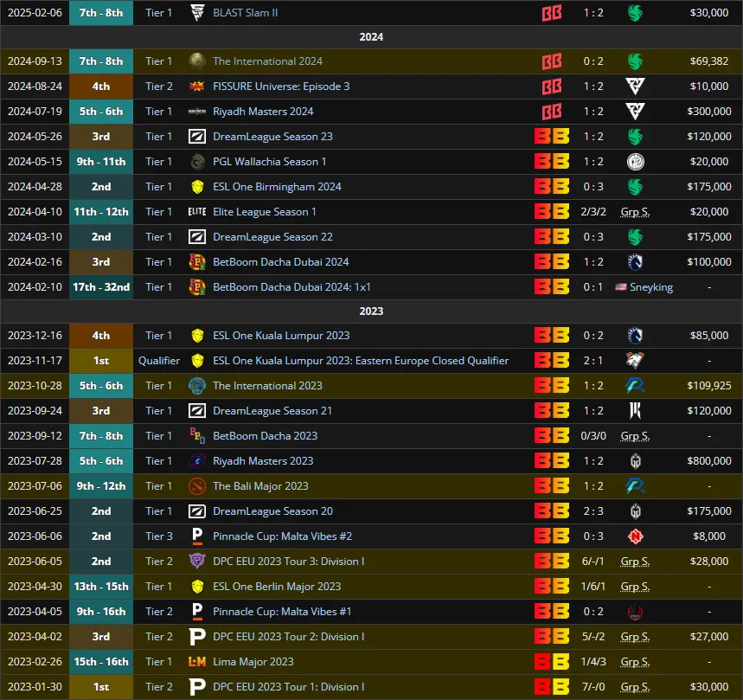Open Elite League Season 1 link

click(x=264, y=212)
